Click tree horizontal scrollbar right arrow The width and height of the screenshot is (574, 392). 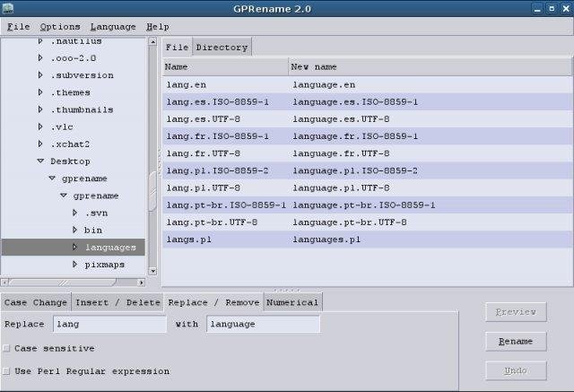tap(142, 283)
